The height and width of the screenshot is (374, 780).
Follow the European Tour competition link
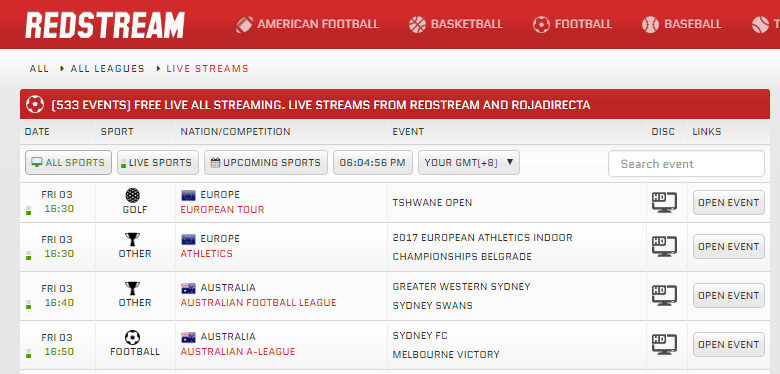click(x=222, y=209)
